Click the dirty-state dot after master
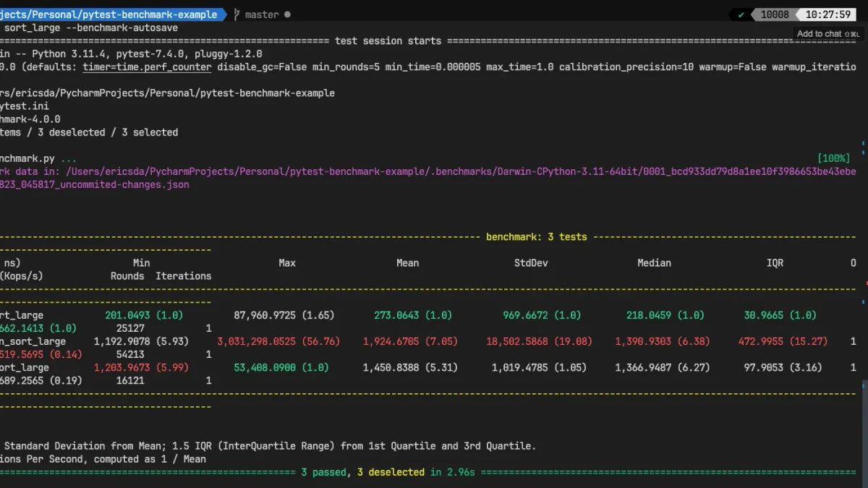The height and width of the screenshot is (488, 868). pyautogui.click(x=288, y=14)
